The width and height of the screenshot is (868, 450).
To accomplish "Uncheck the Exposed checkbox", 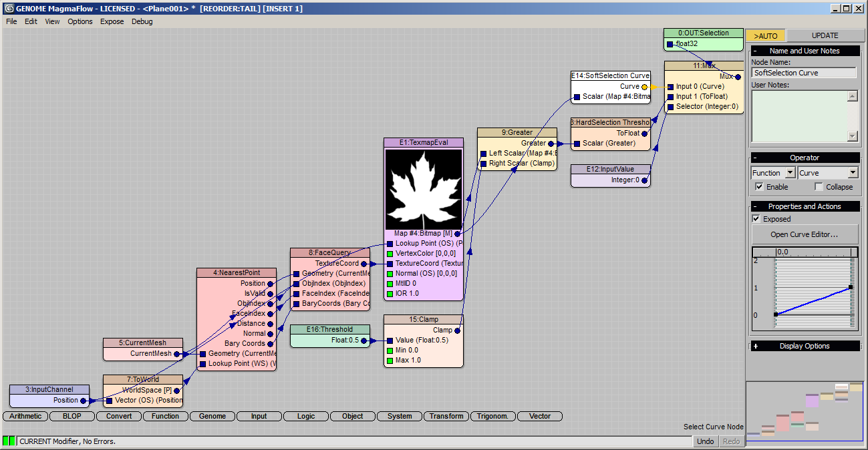I will (755, 218).
